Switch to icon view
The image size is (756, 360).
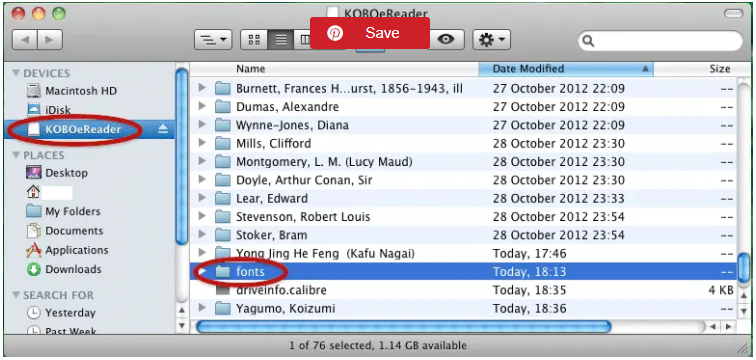tap(254, 40)
